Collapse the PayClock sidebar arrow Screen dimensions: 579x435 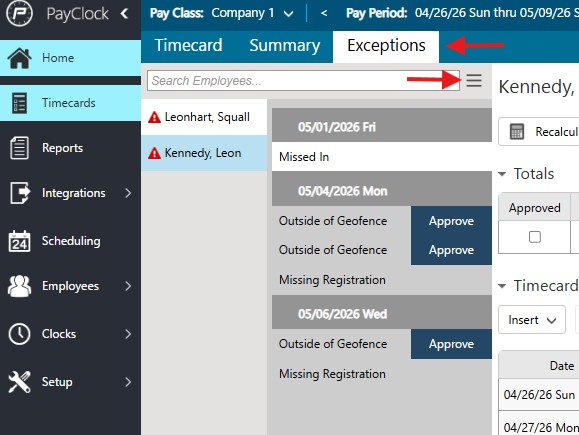click(124, 14)
